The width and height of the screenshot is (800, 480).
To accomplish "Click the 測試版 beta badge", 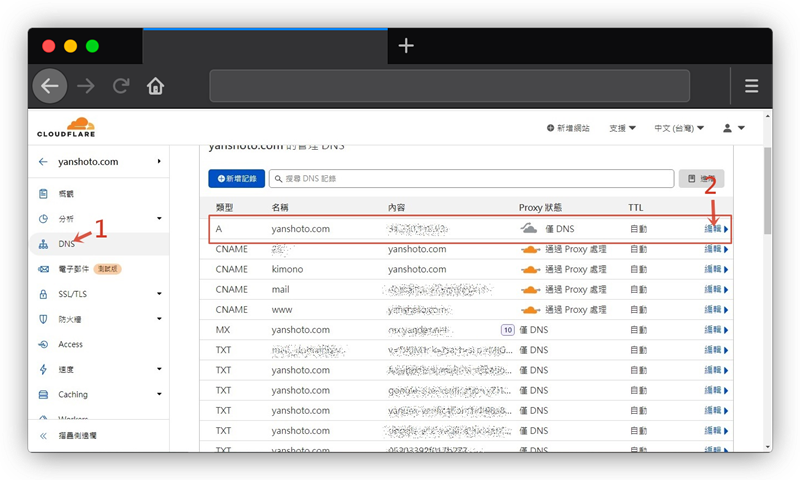I will (108, 269).
